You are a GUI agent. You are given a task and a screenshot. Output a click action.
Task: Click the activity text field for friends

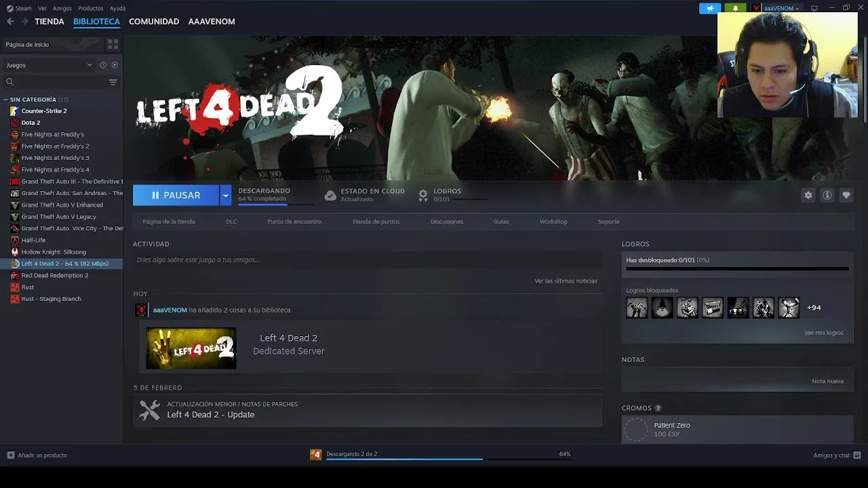[368, 260]
